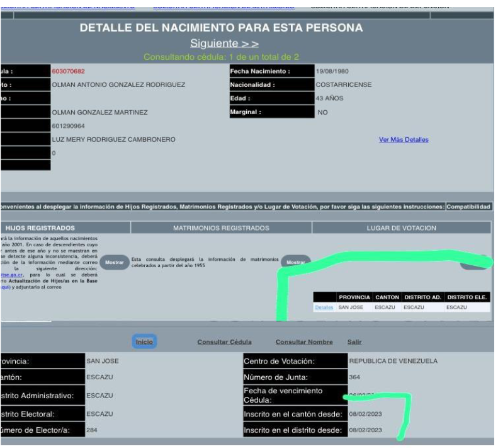Click the Salir link
The image size is (498, 448).
tap(354, 342)
